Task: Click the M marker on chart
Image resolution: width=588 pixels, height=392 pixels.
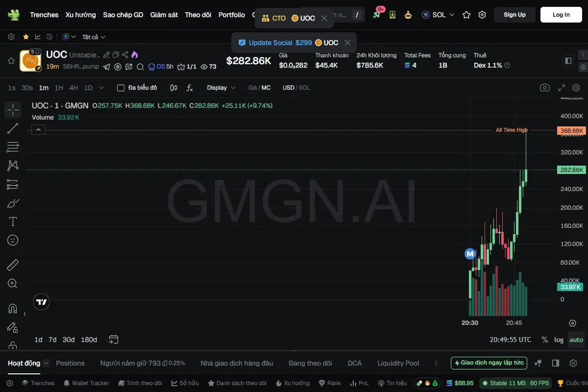Action: (x=470, y=254)
